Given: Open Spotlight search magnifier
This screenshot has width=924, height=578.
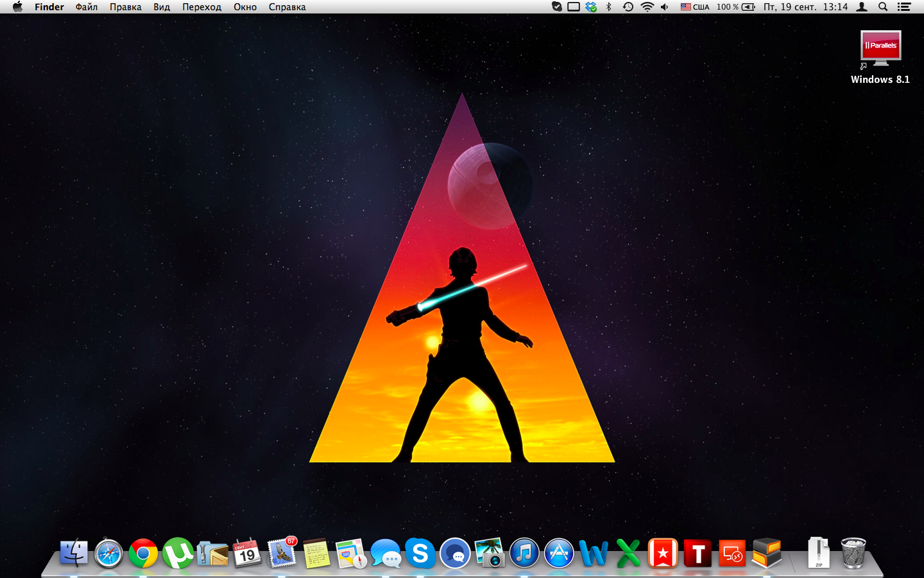Looking at the screenshot, I should coord(883,7).
